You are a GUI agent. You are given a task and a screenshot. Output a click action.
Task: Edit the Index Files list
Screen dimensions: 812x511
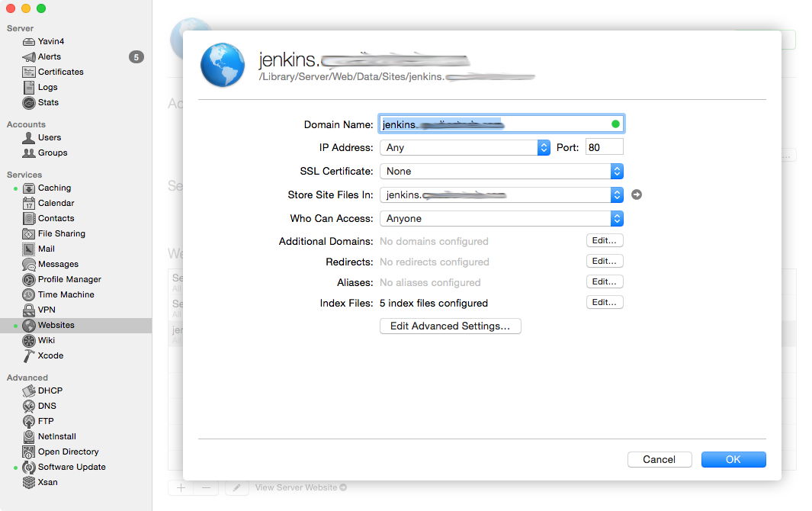click(605, 302)
